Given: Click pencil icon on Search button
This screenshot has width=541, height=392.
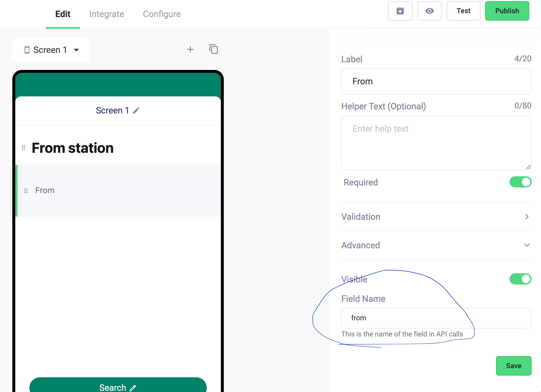Looking at the screenshot, I should 133,388.
